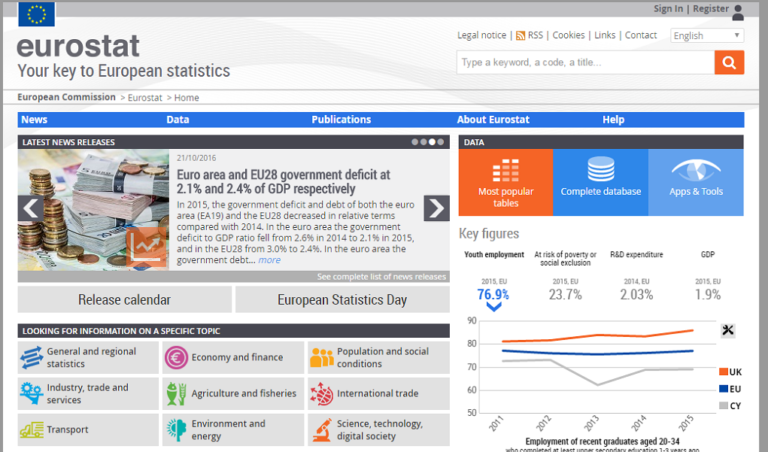Click the orange search magnifier button
The height and width of the screenshot is (452, 768).
pyautogui.click(x=729, y=62)
